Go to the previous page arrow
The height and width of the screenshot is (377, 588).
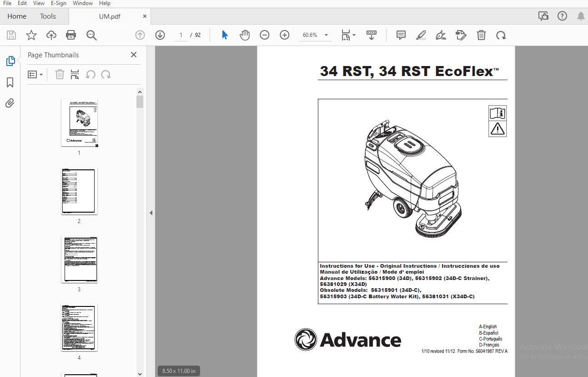[140, 35]
